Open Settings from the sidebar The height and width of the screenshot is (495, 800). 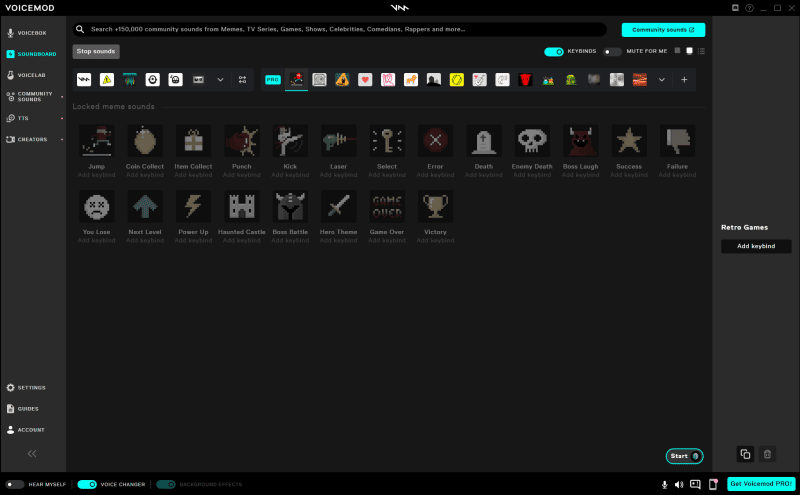coord(26,388)
